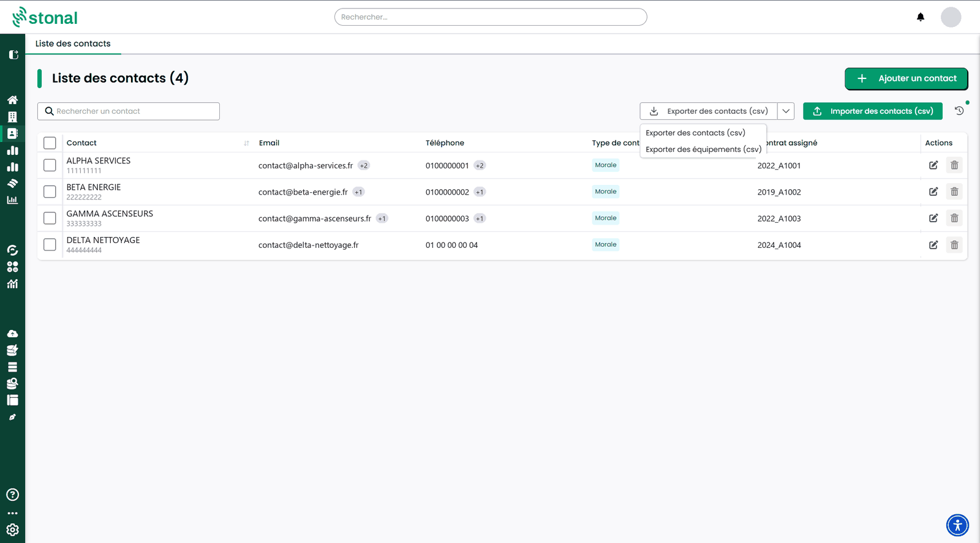This screenshot has width=980, height=543.
Task: Click the sidebar collapse icon at top
Action: coord(13,54)
